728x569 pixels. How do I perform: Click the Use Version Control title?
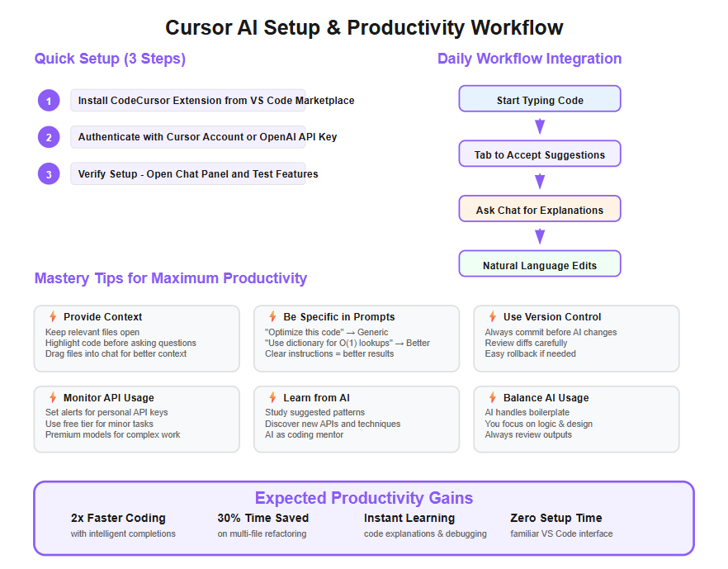[552, 317]
